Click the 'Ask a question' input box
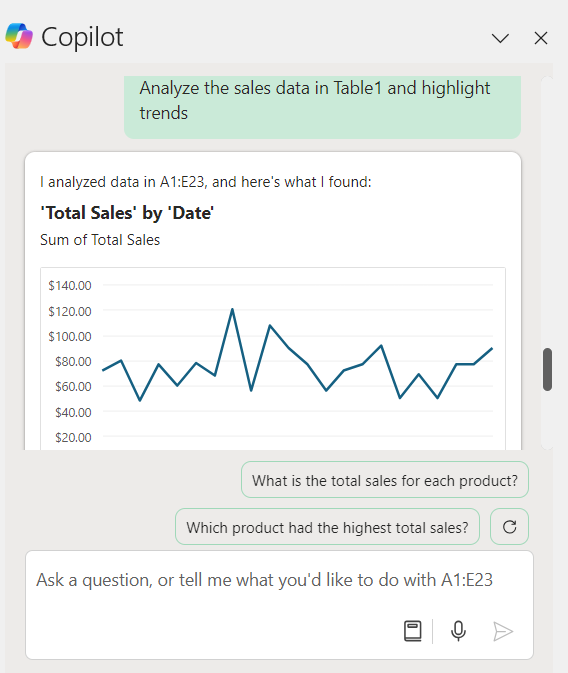Viewport: 568px width, 673px height. point(279,605)
